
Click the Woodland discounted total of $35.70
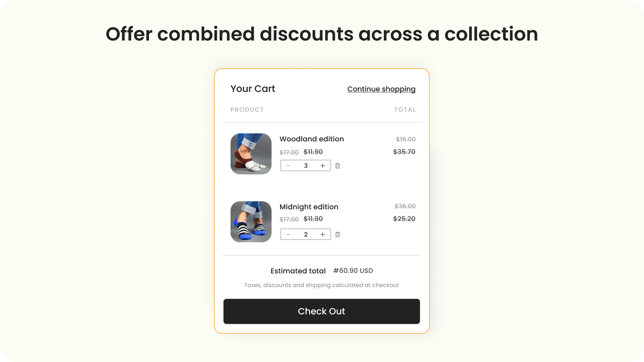pyautogui.click(x=404, y=152)
